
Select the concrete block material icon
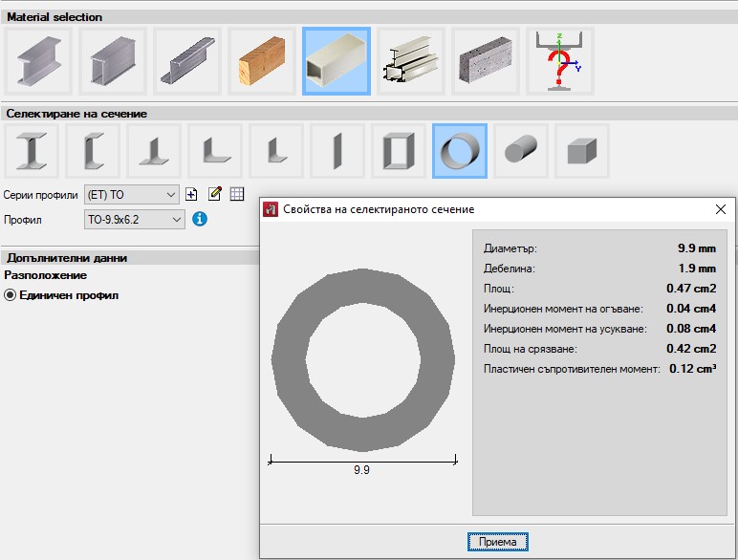(486, 61)
